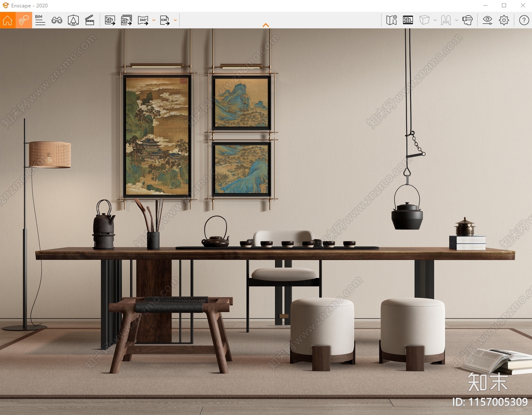
Task: Open the Home view in the toolbar
Action: 8,20
